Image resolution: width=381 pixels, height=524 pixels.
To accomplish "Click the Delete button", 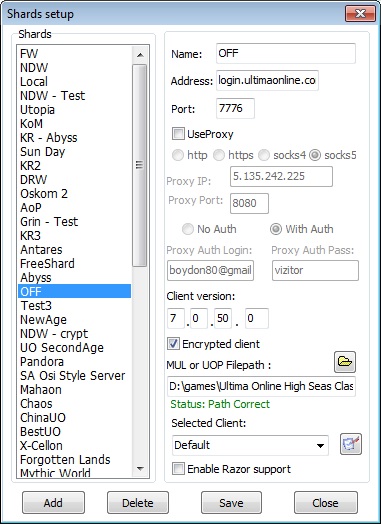I will pyautogui.click(x=138, y=503).
